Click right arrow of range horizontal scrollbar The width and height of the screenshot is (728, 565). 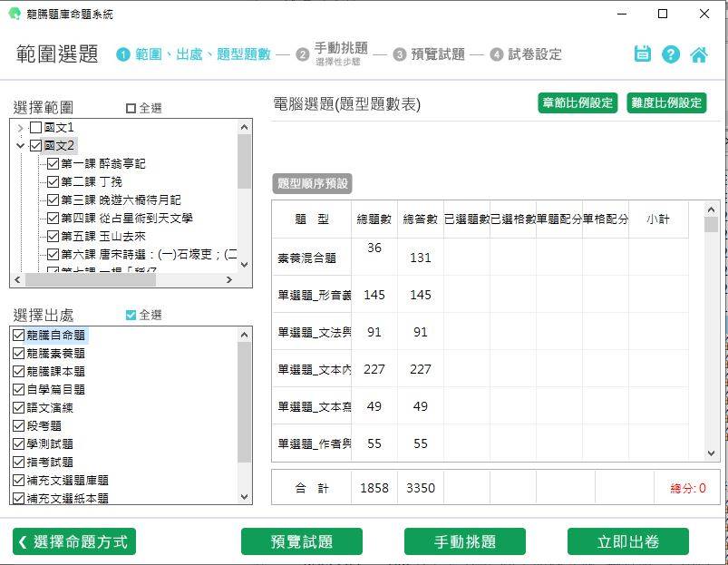(x=228, y=279)
